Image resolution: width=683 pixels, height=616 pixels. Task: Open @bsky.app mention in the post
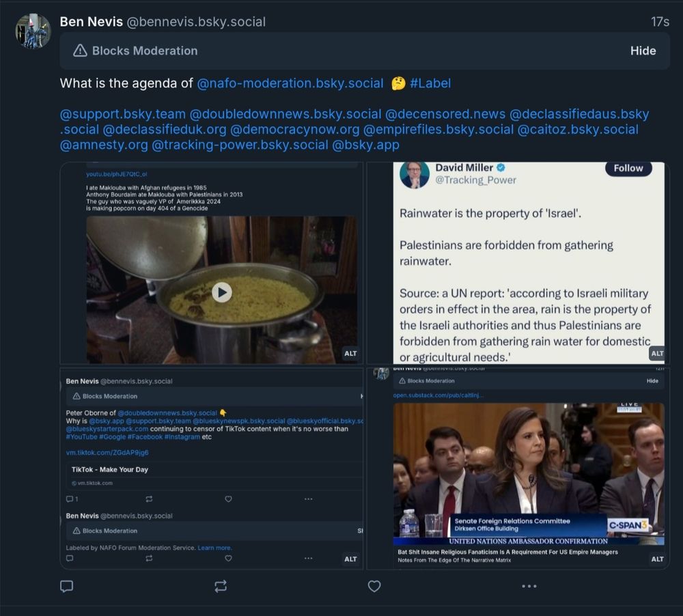tap(365, 145)
